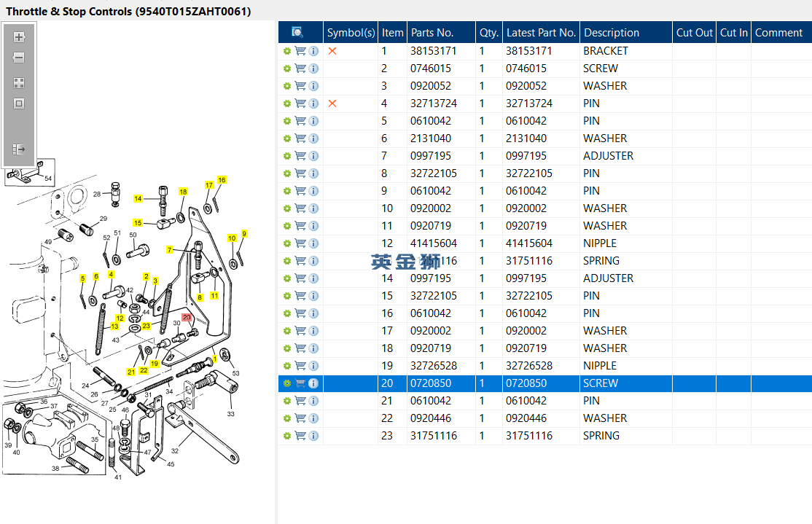Screen dimensions: 812x524
Task: Click part number 0746015 in Parts No. column
Action: click(431, 69)
